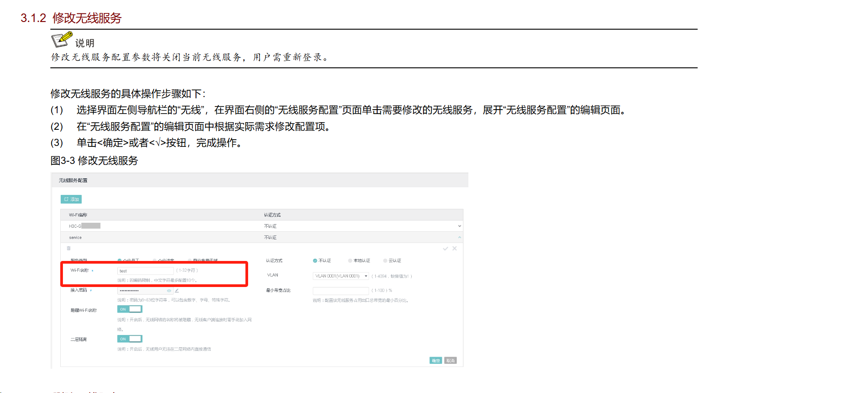Select the 本地认证 radio button

point(350,261)
